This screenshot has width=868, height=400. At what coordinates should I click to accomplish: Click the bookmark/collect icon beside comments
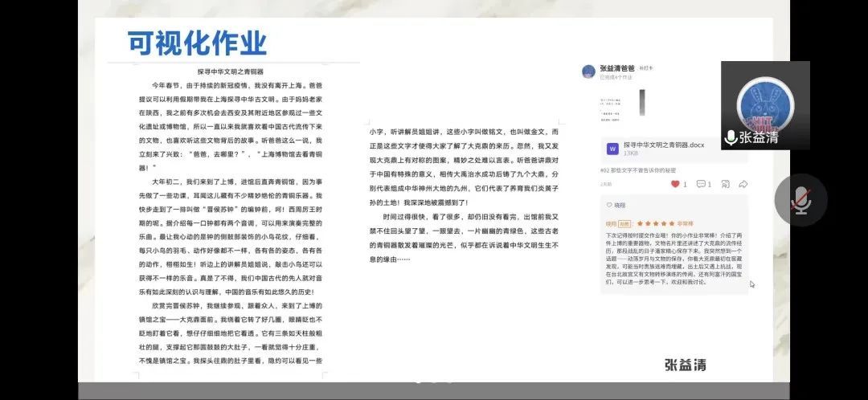(725, 184)
